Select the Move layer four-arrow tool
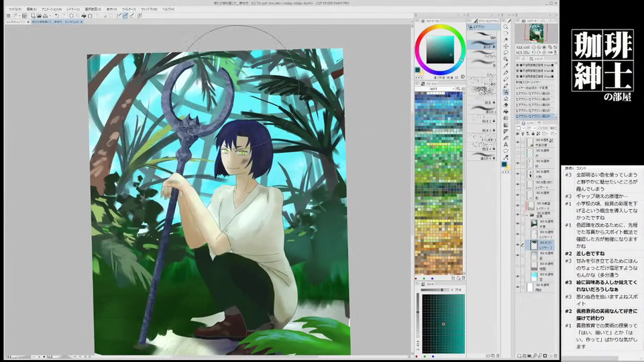The height and width of the screenshot is (362, 644). (x=506, y=46)
